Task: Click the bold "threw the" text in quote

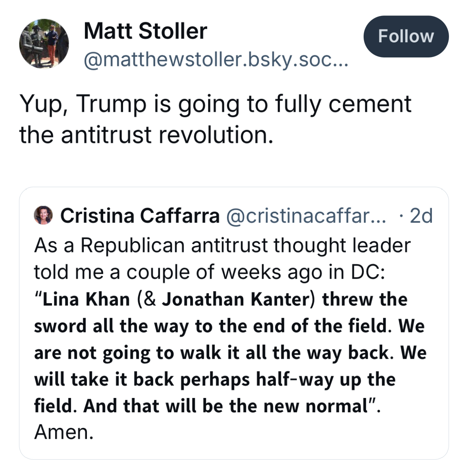Action: 365,299
